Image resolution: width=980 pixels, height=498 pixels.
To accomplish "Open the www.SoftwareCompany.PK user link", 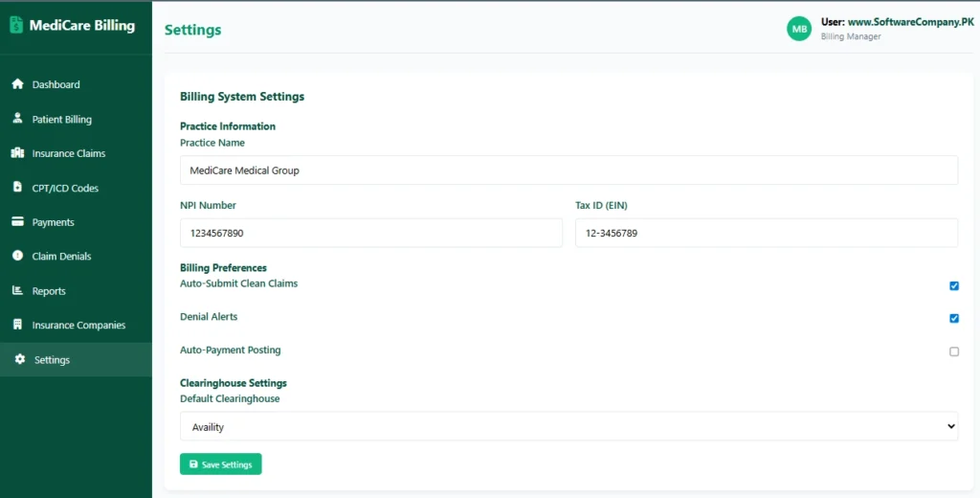I will point(910,22).
